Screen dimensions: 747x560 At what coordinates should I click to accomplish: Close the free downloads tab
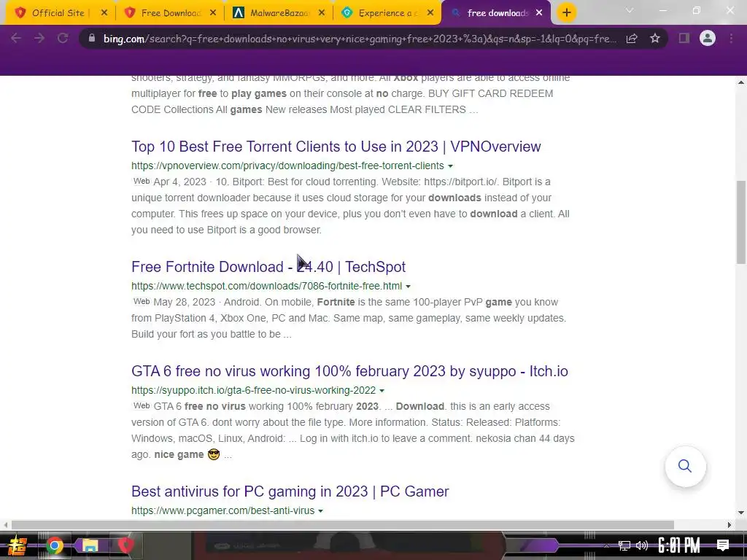[x=539, y=13]
